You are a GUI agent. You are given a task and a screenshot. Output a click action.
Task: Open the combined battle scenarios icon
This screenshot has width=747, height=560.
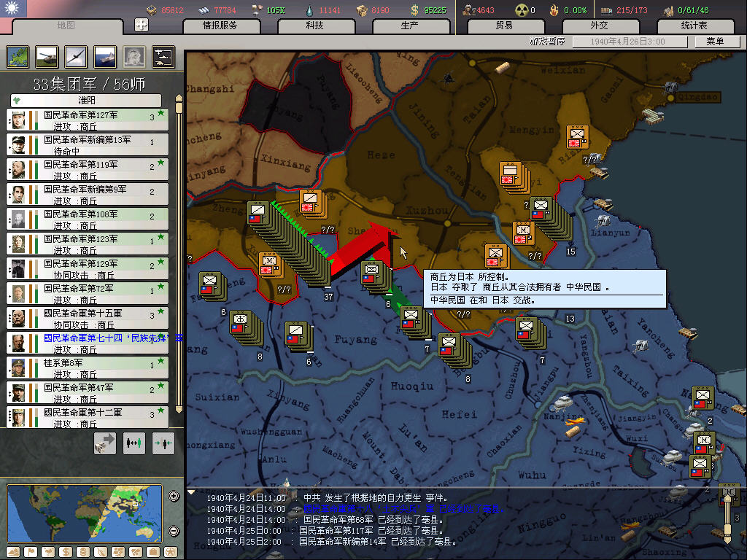(163, 57)
